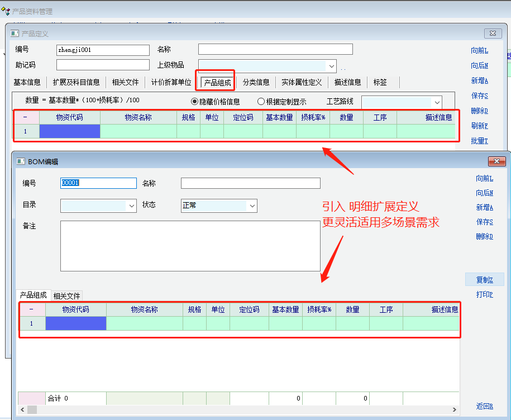Close the BOM编辑 window with red X
The height and width of the screenshot is (420, 511).
coord(496,161)
